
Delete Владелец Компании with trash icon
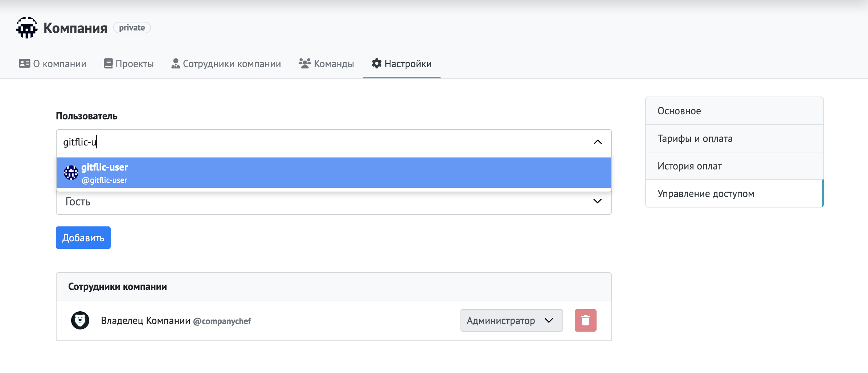(586, 320)
